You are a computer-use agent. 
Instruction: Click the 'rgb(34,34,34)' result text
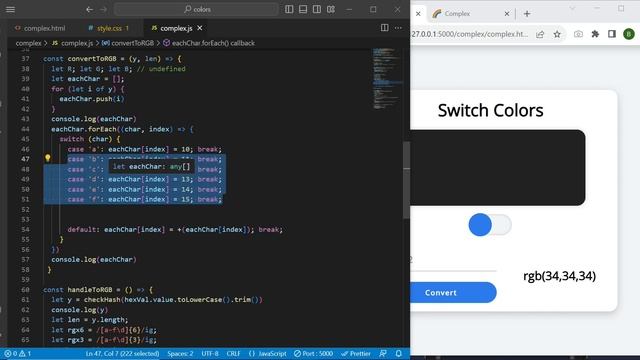pyautogui.click(x=559, y=276)
